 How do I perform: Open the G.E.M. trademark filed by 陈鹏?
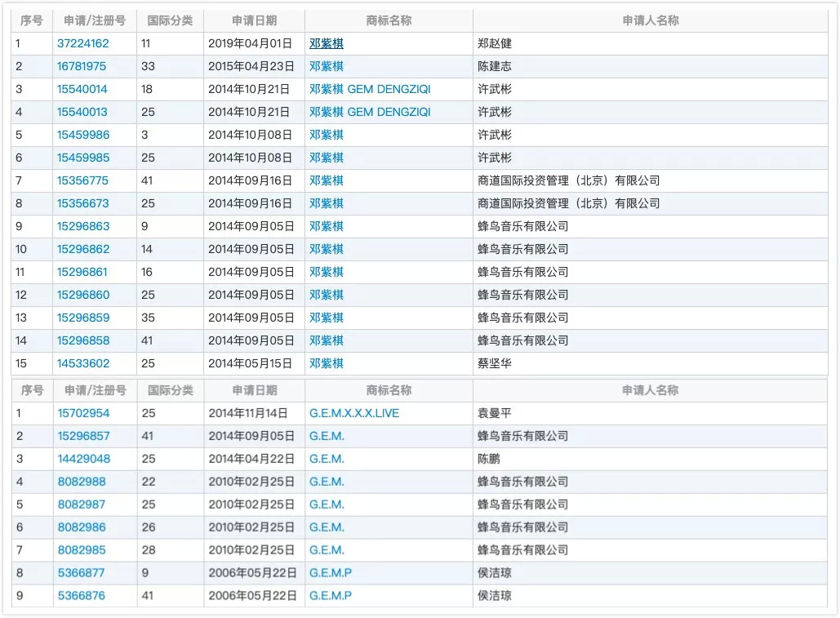point(327,459)
